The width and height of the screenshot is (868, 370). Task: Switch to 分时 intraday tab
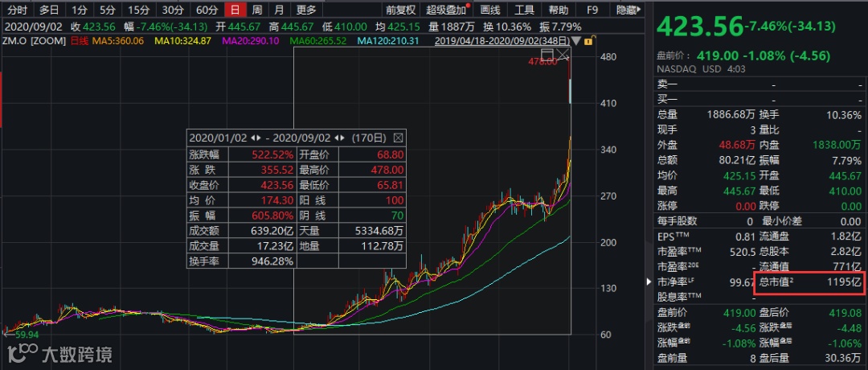click(x=17, y=10)
